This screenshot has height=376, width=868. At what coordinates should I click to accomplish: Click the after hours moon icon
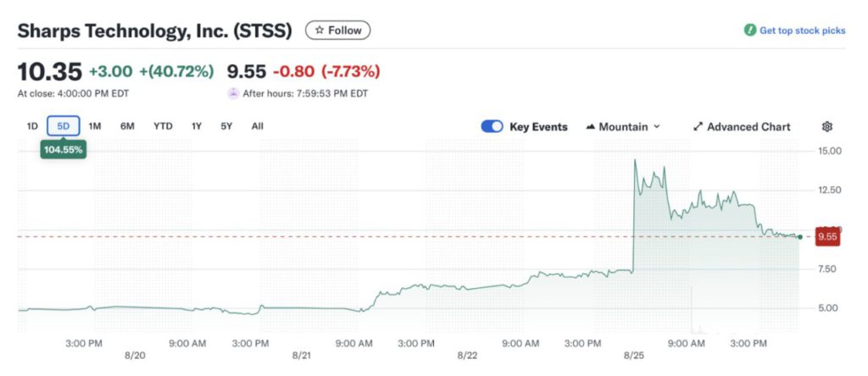point(233,93)
